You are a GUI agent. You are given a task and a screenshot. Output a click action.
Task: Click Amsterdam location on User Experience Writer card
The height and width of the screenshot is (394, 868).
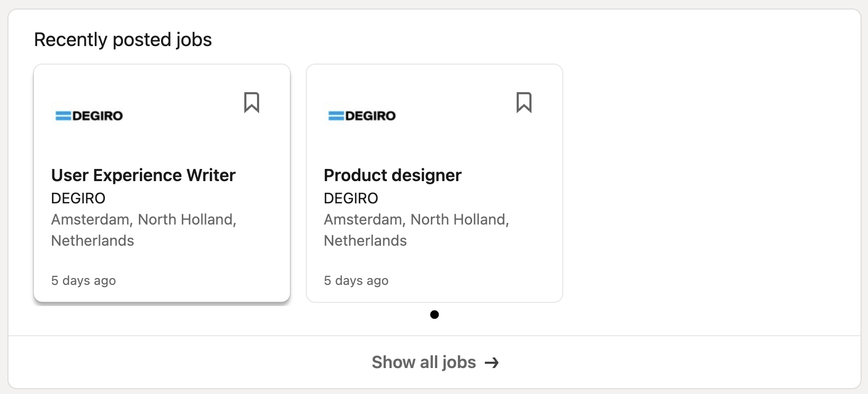pyautogui.click(x=144, y=230)
